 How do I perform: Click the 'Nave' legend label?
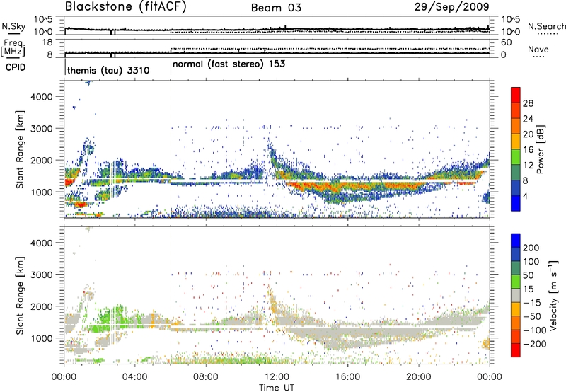538,49
